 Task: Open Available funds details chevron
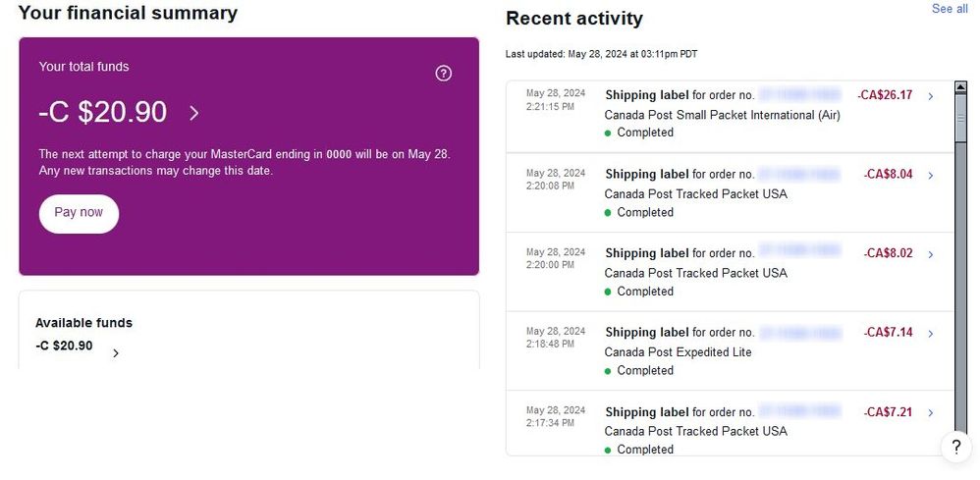[x=115, y=353]
